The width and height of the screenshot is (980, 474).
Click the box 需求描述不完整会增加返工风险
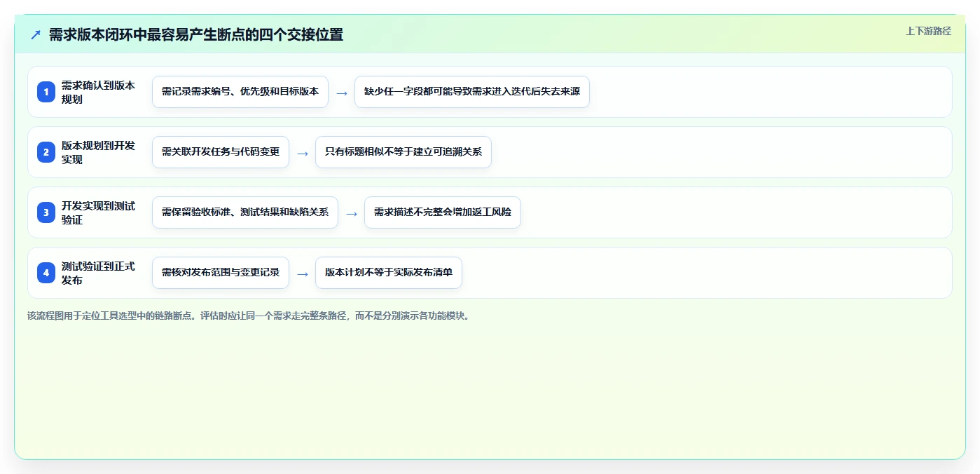(x=443, y=212)
